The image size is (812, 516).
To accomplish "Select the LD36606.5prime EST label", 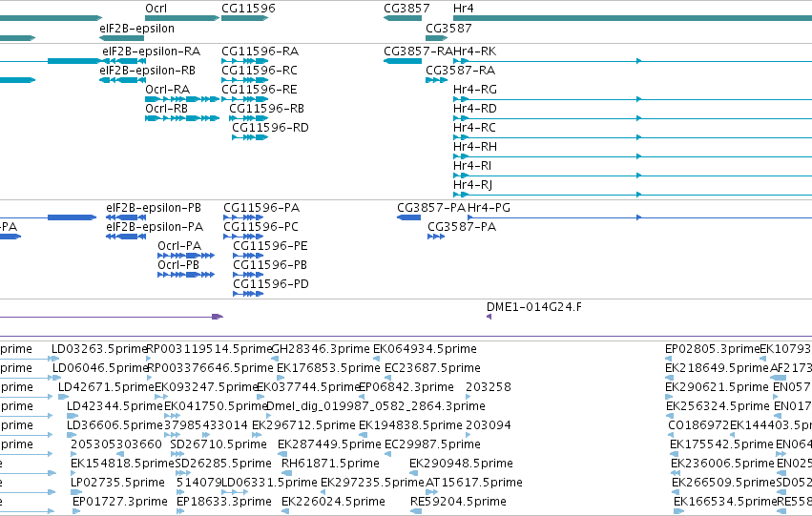I will [115, 426].
